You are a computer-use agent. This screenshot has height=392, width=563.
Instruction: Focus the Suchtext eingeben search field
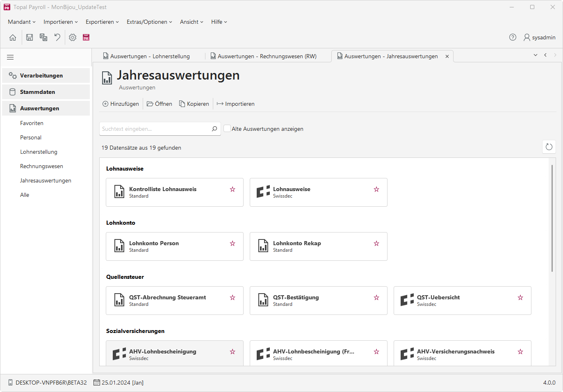tap(155, 129)
